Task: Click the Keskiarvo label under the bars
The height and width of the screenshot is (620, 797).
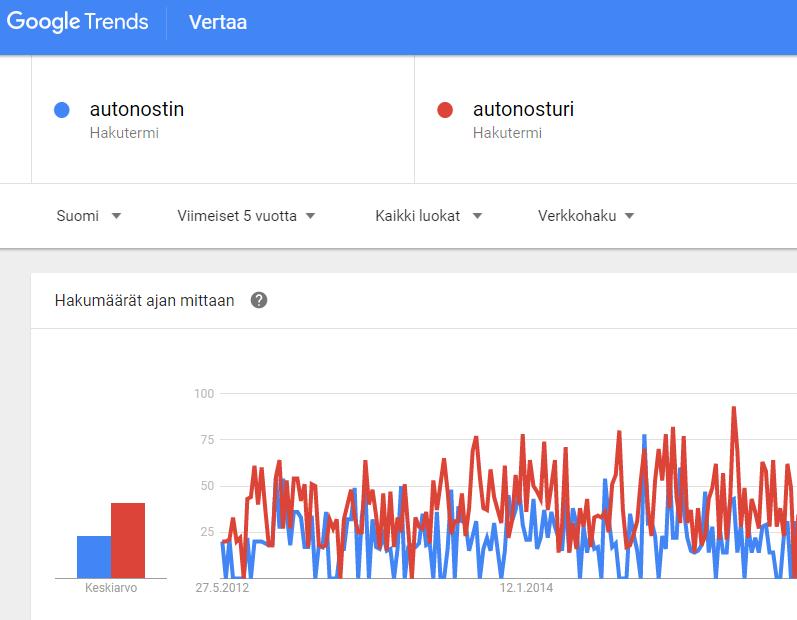Action: coord(111,588)
